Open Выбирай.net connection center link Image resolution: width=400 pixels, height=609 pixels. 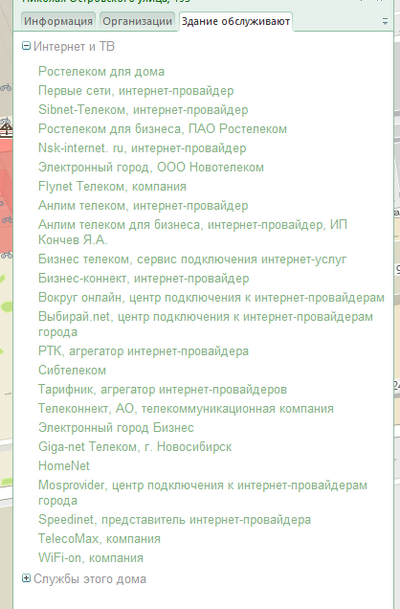(205, 324)
